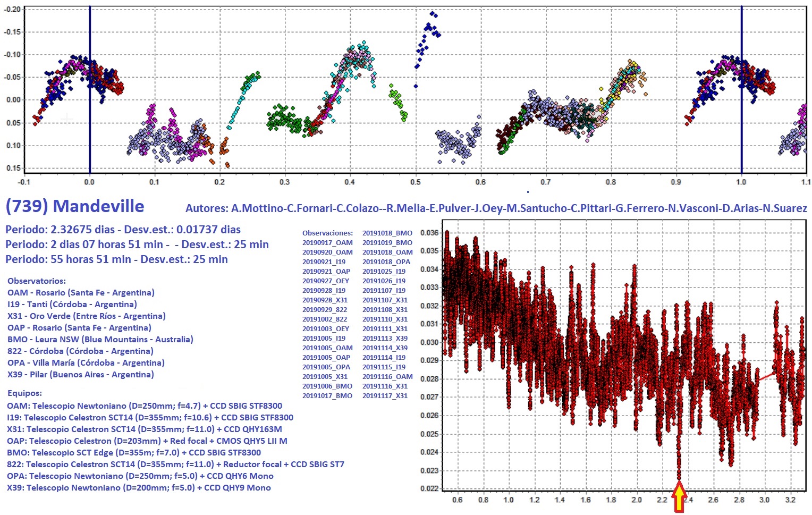Viewport: 812px width, 515px height.
Task: Click observation entry "20191026_I19"
Action: click(384, 281)
